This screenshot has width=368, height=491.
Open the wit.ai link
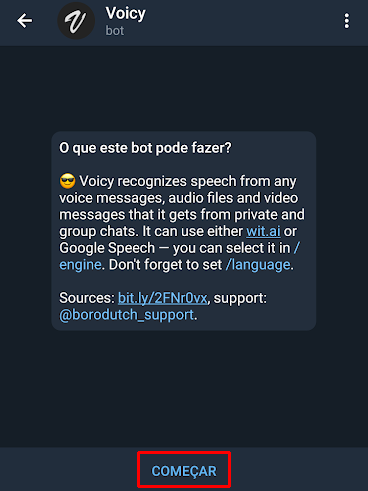click(x=263, y=231)
